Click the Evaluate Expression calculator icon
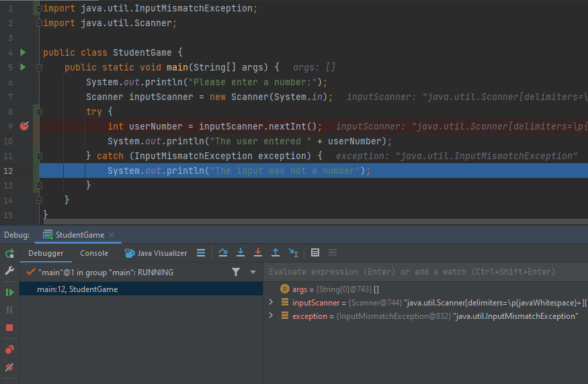588x384 pixels. pos(315,253)
